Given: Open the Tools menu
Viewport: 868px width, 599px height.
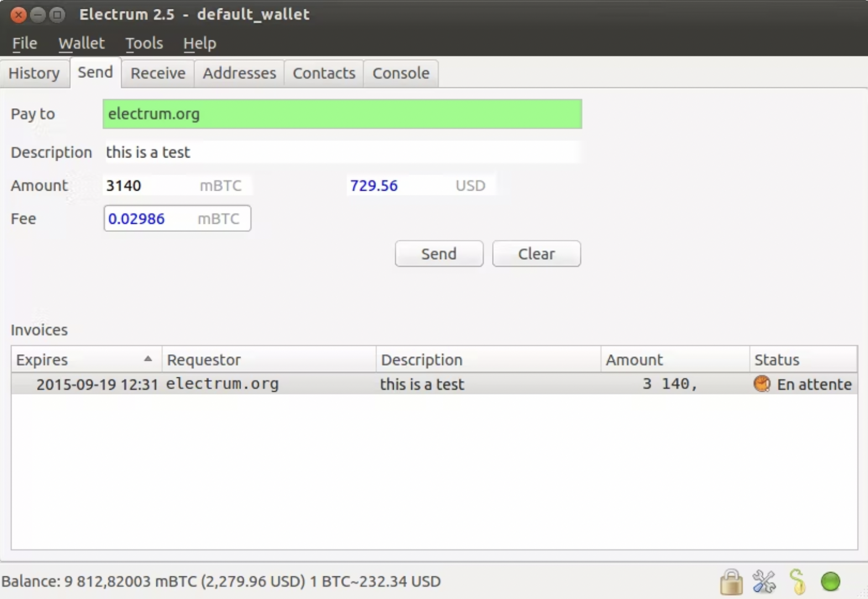Looking at the screenshot, I should [144, 43].
